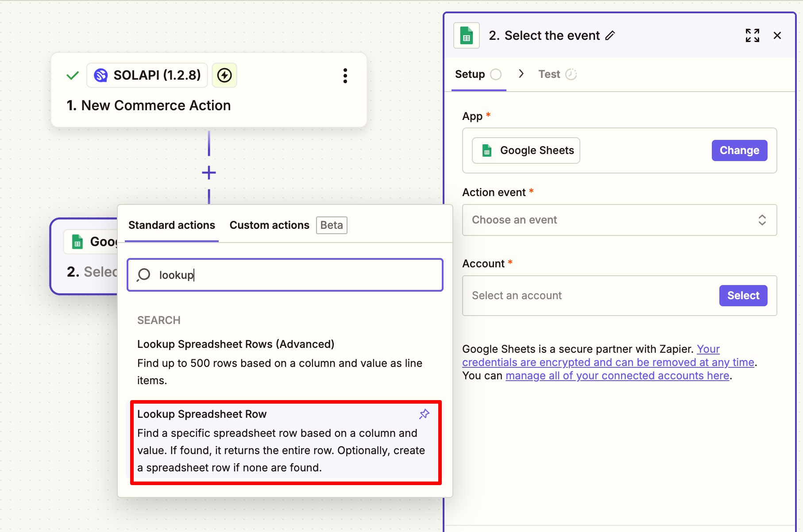Viewport: 803px width, 532px height.
Task: Click the green checkmark on step 1
Action: 73,76
